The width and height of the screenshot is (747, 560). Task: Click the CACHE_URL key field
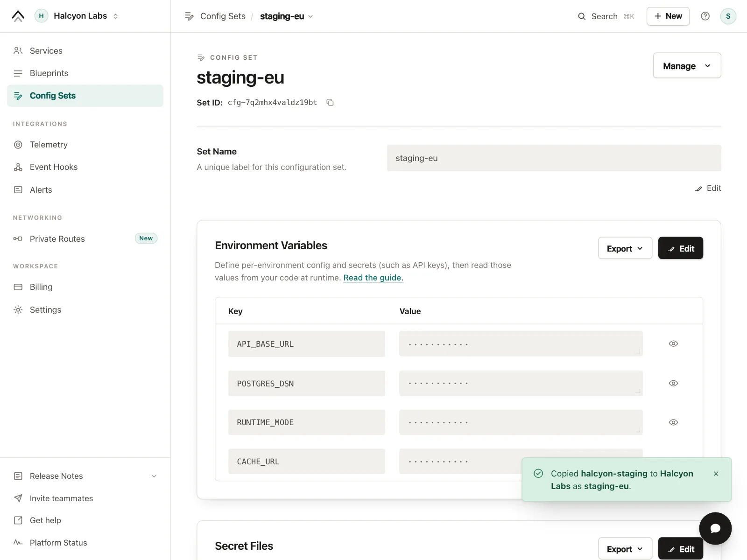pos(307,462)
